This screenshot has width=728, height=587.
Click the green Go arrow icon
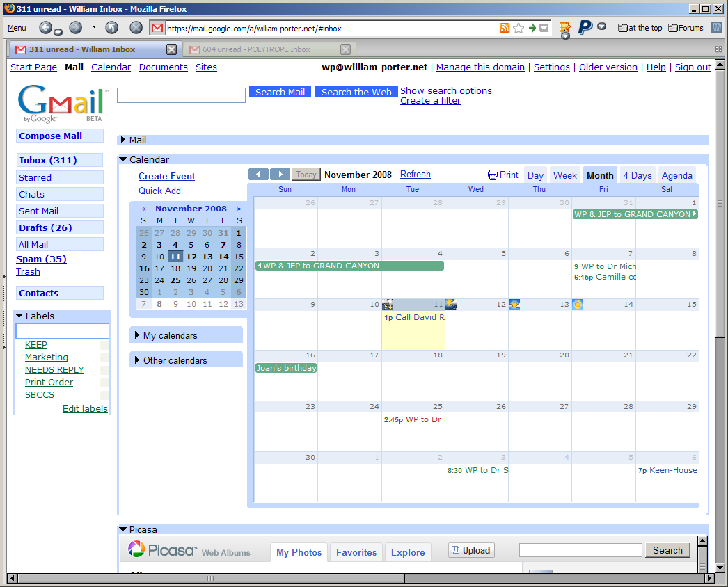pyautogui.click(x=532, y=29)
